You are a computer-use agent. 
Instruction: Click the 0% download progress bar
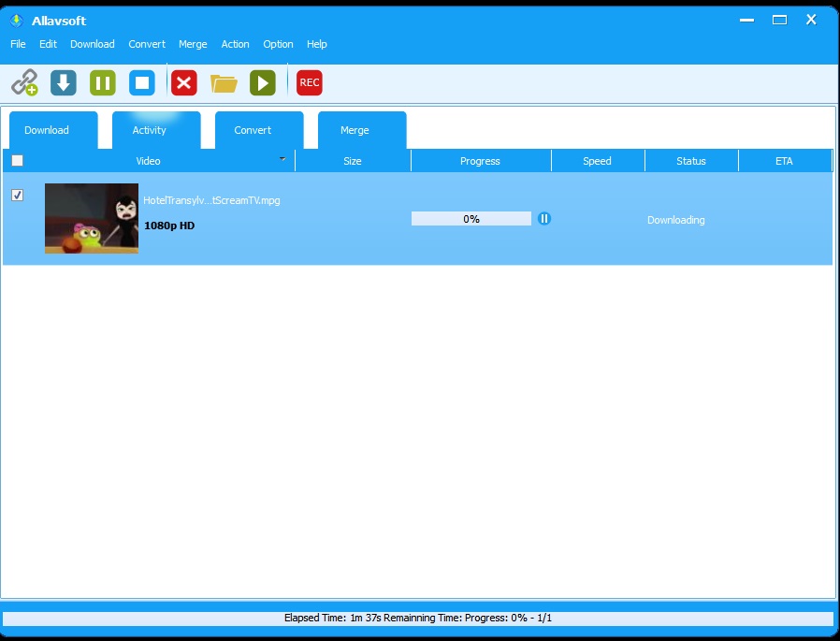click(471, 219)
